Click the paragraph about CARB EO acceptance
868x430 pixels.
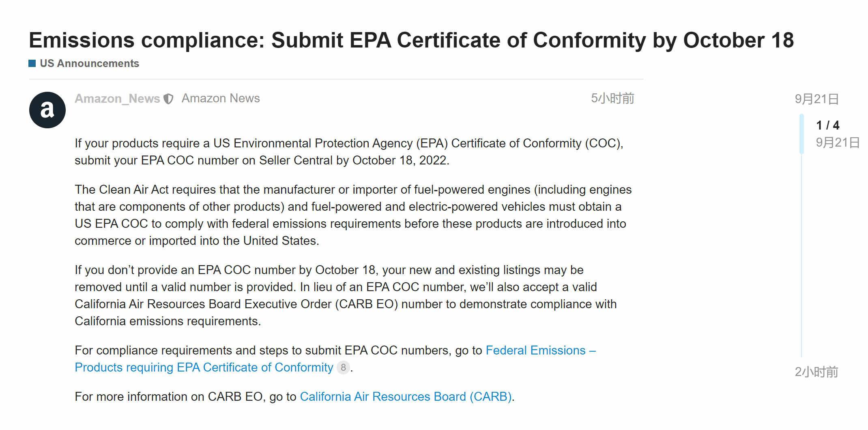pos(346,296)
